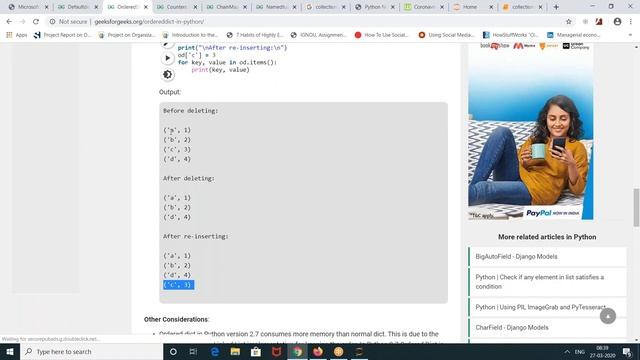Image resolution: width=640 pixels, height=360 pixels.
Task: Expand the system tray hidden icons
Action: (567, 351)
